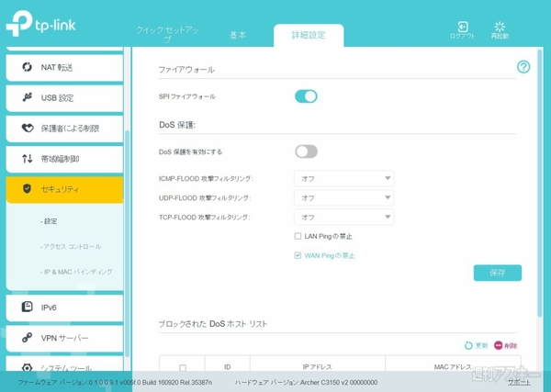Check the LAN Ping の禁止 checkbox

pos(298,236)
